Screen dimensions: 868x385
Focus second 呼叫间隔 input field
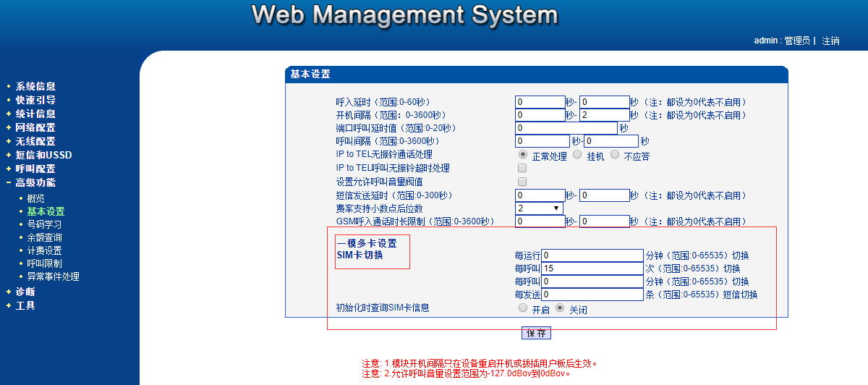click(x=611, y=141)
